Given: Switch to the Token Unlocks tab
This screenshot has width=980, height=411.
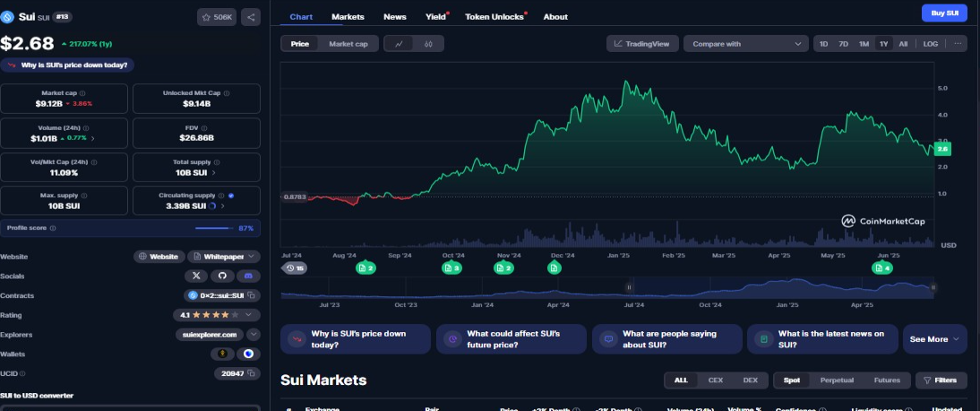Looking at the screenshot, I should point(495,17).
